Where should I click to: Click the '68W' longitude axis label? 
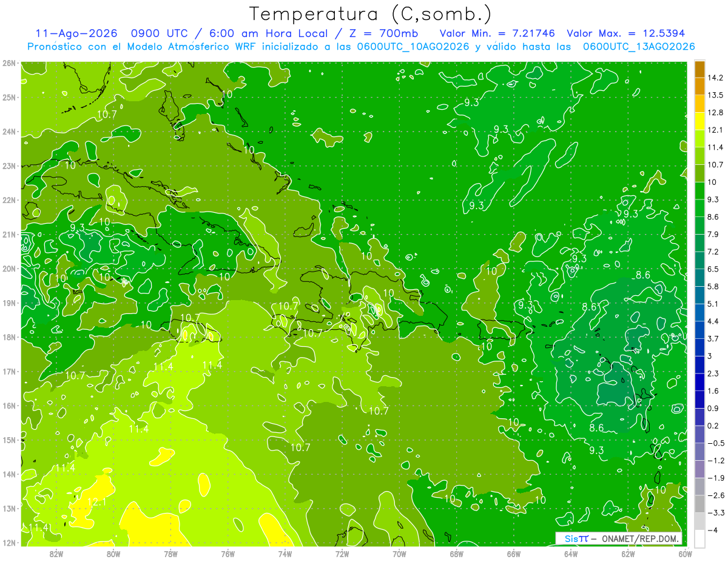tap(457, 554)
